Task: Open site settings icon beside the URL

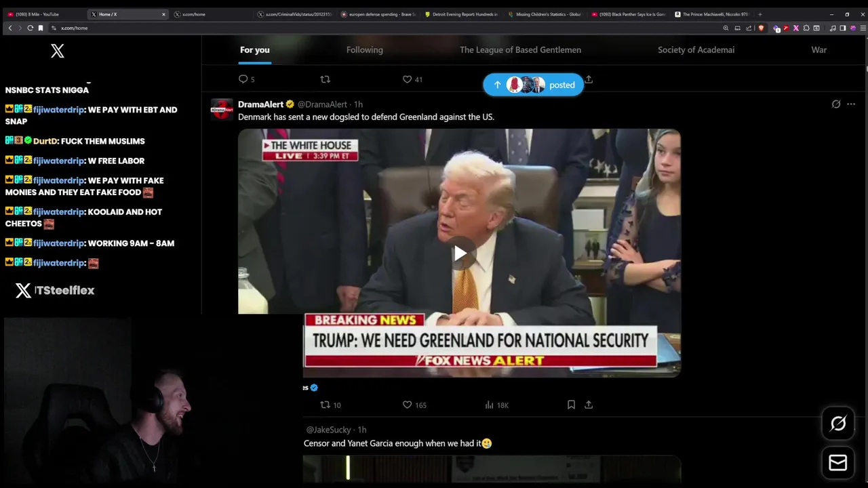Action: (54, 28)
